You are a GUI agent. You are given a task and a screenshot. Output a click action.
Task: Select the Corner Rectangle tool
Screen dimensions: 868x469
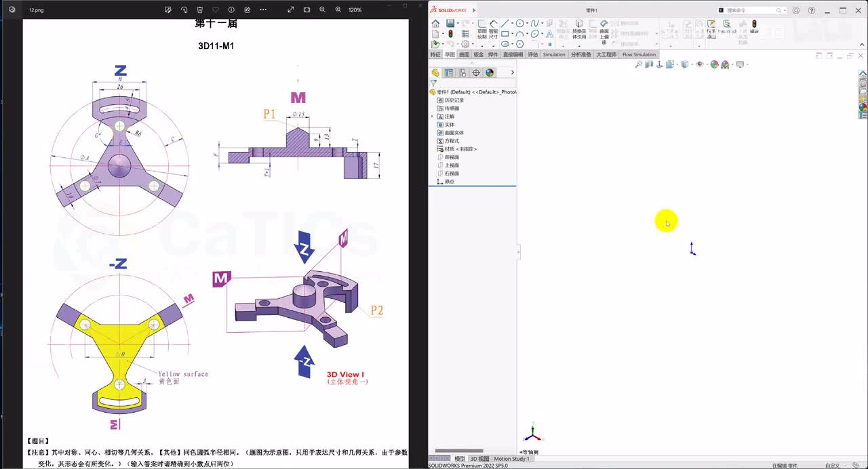[x=505, y=34]
